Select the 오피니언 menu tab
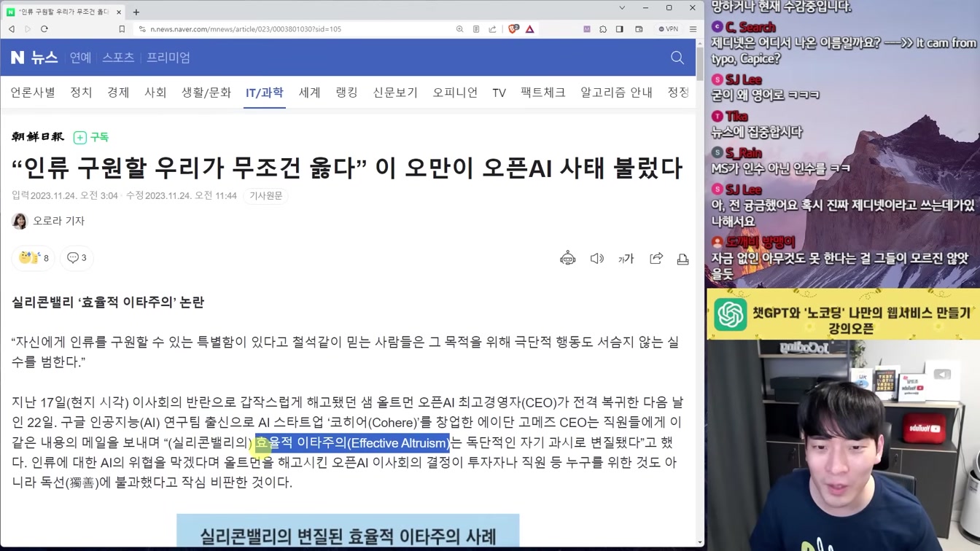This screenshot has width=980, height=551. 455,93
